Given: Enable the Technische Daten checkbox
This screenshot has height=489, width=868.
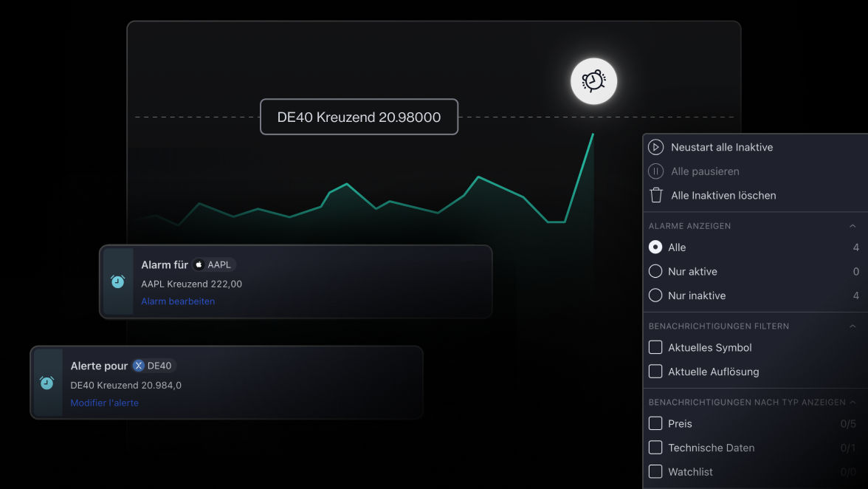Looking at the screenshot, I should 655,448.
